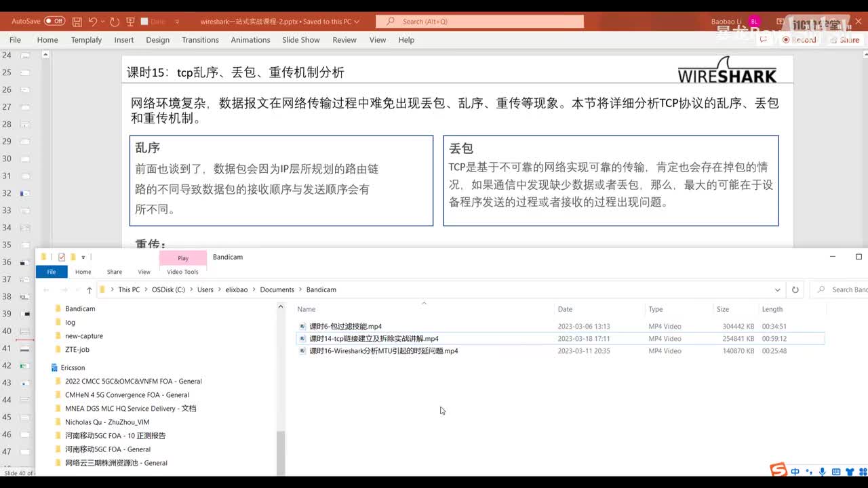Open the Design ribbon tab
This screenshot has width=868, height=488.
pos(157,40)
